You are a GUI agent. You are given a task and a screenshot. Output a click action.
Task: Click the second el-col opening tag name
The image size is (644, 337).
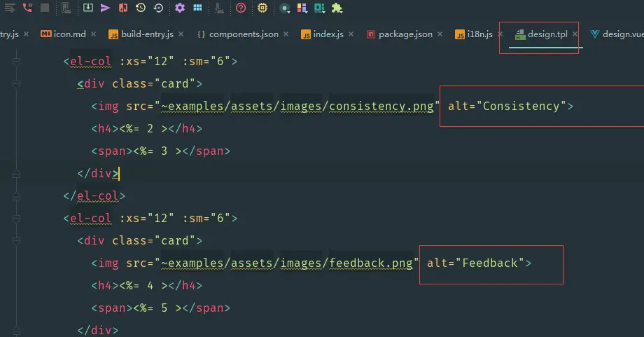point(90,218)
